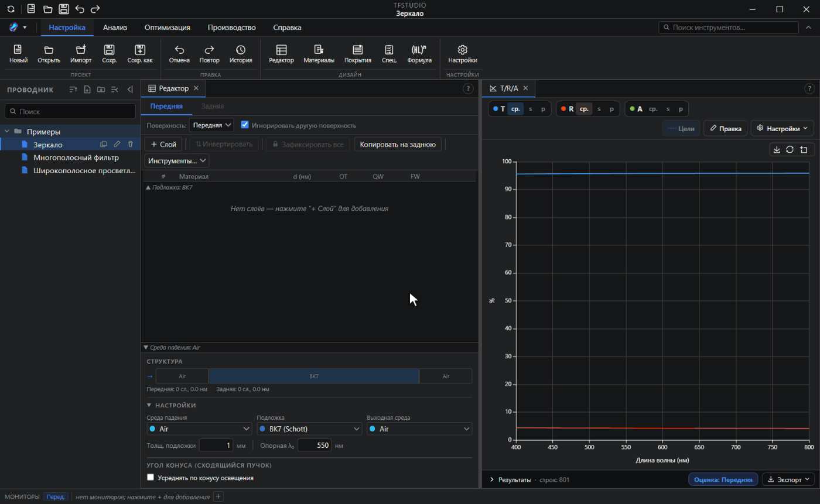
Task: Expand the Результаты section below chart
Action: 511,480
